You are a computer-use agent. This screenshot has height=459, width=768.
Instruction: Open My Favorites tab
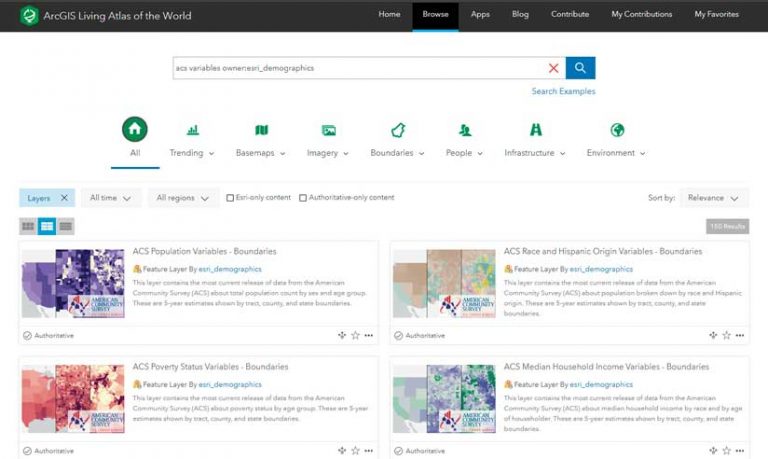tap(717, 15)
